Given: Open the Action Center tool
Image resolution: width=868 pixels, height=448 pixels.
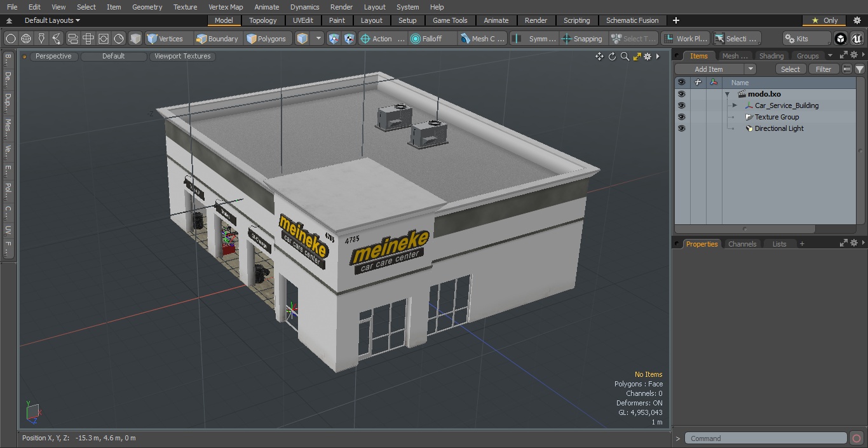Looking at the screenshot, I should point(382,39).
